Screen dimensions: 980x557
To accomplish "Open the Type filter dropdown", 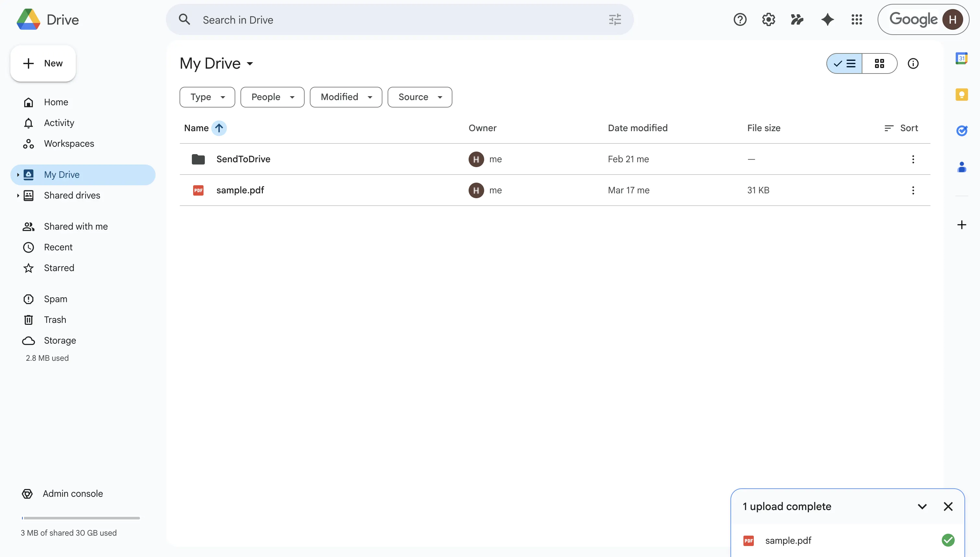I will [207, 97].
